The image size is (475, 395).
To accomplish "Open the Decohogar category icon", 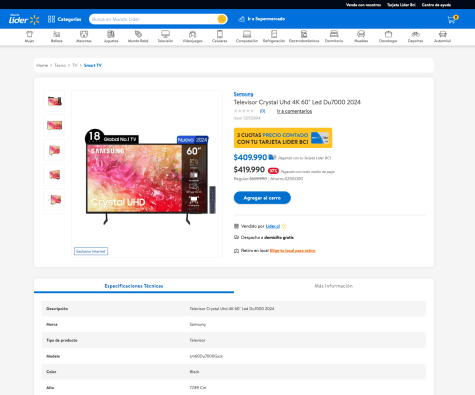I will (x=388, y=37).
